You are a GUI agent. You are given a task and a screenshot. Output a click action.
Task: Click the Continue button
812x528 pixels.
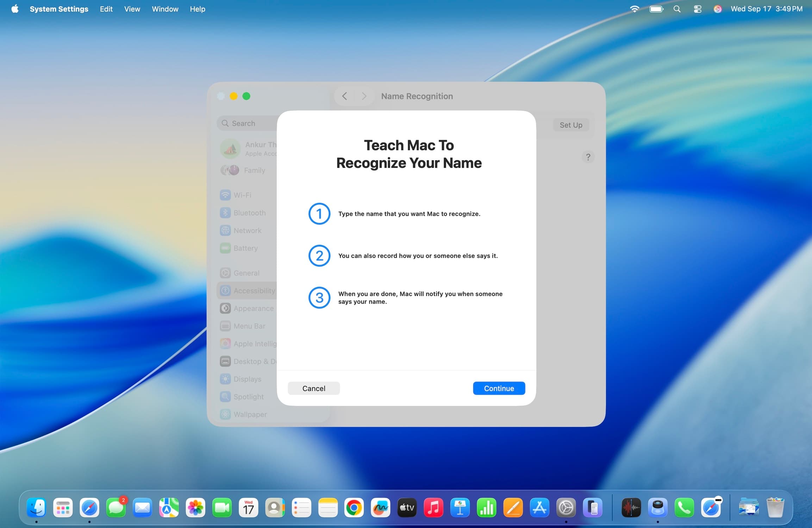tap(499, 388)
